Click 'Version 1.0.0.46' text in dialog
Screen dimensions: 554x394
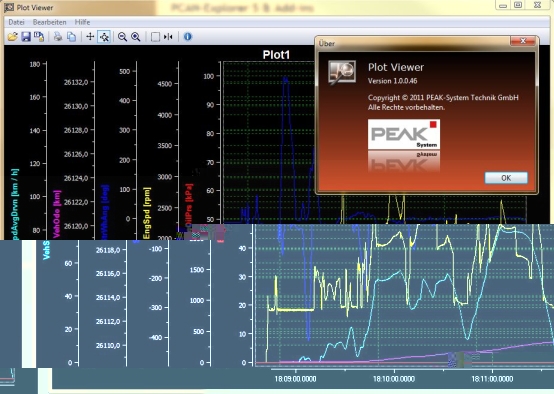(x=392, y=81)
